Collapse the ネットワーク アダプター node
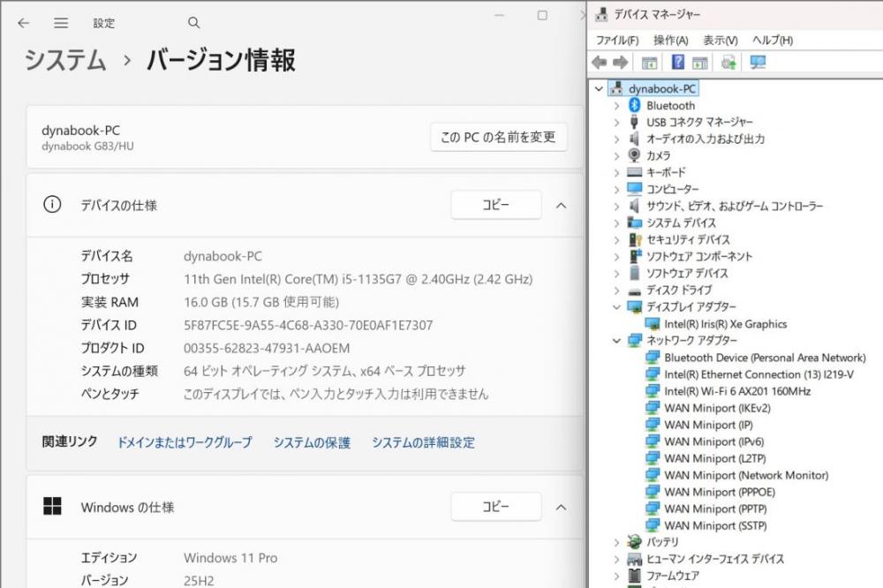Screen dimensions: 883x588 click(x=616, y=341)
